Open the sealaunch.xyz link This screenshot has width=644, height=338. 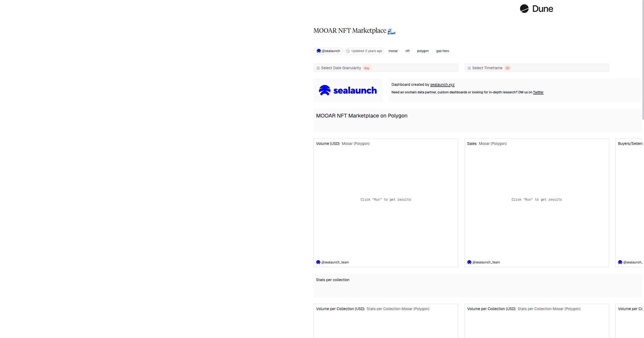click(x=442, y=84)
